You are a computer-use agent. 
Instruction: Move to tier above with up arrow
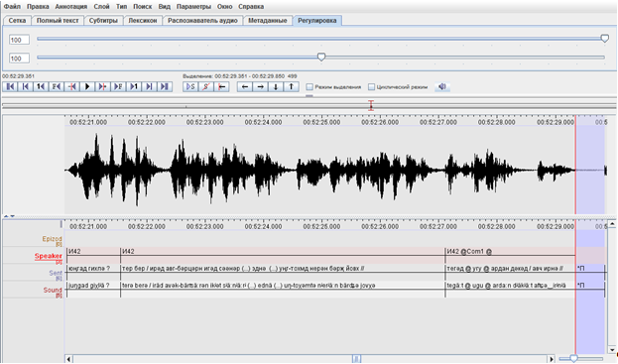pos(292,86)
